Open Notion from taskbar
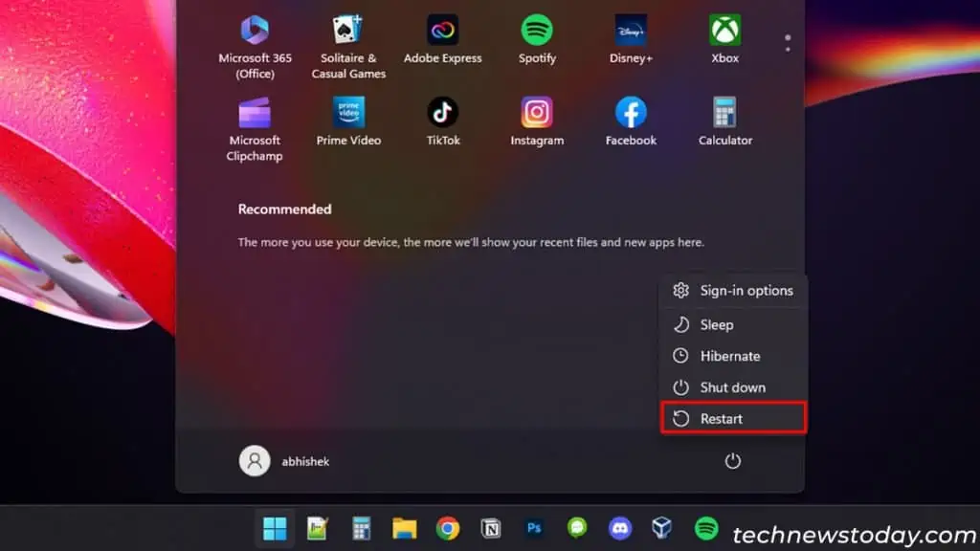 (x=491, y=528)
